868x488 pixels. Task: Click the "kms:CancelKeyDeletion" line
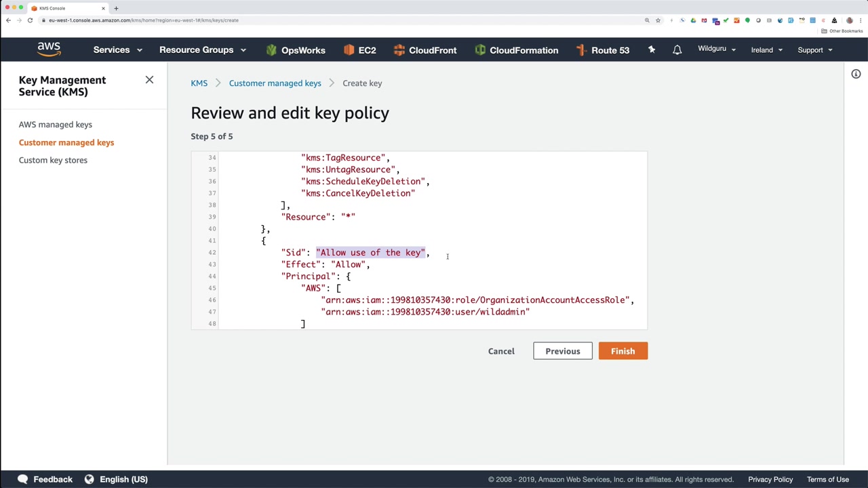358,193
